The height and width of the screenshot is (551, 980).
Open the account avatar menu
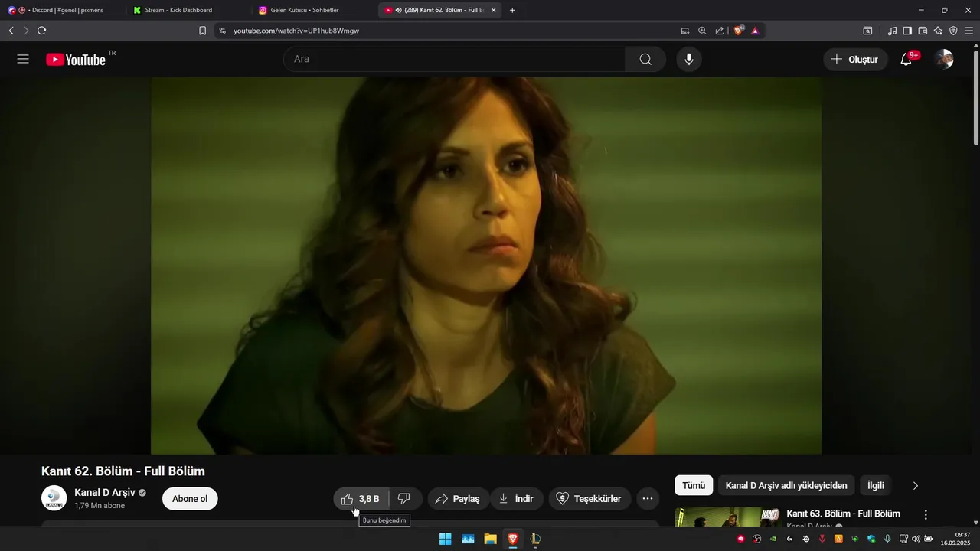(944, 59)
